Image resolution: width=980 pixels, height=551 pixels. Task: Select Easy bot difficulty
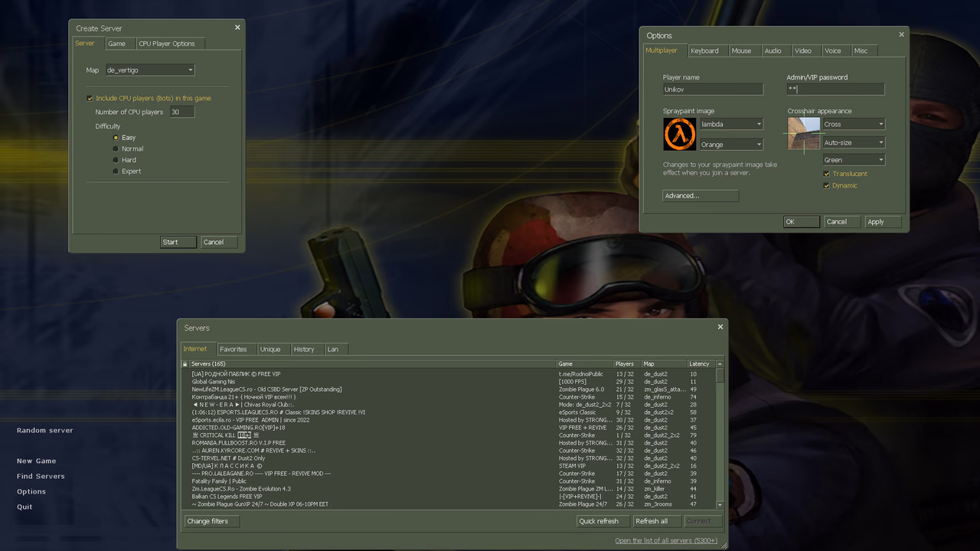click(116, 138)
